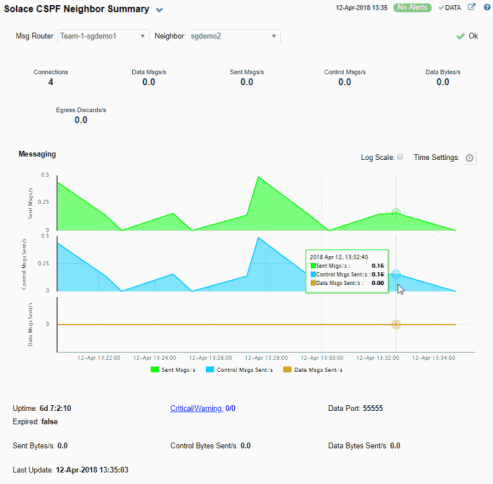Click the Messaging section heading
This screenshot has height=484, width=493.
(x=37, y=154)
